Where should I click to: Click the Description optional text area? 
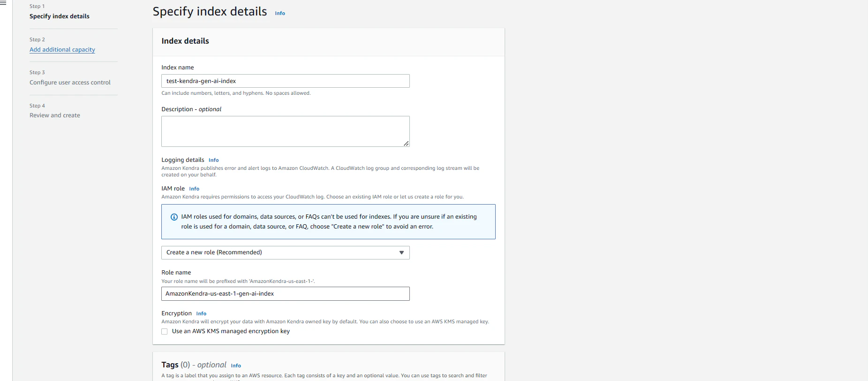point(286,131)
